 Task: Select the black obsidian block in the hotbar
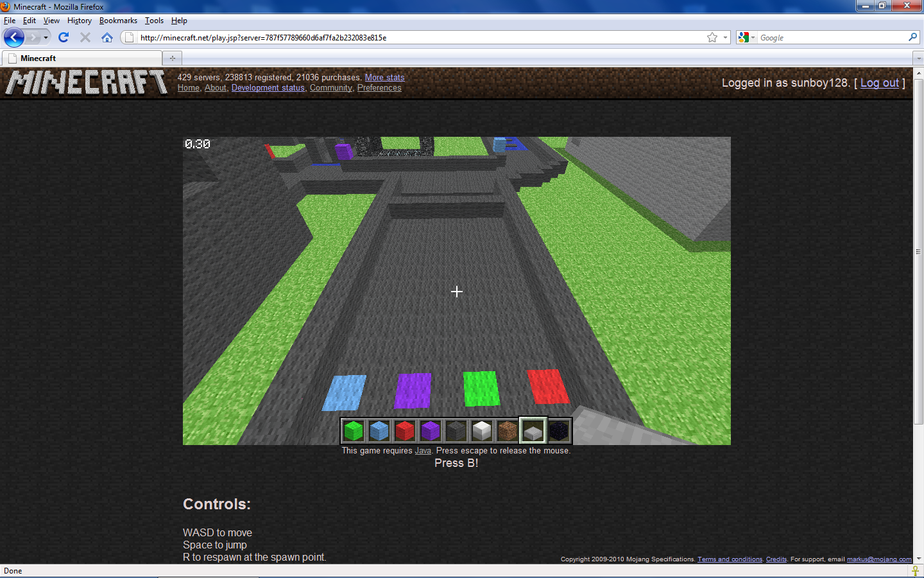559,430
